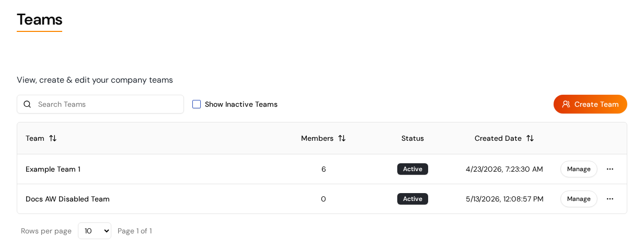
Task: Click the search magnifier icon
Action: (27, 104)
